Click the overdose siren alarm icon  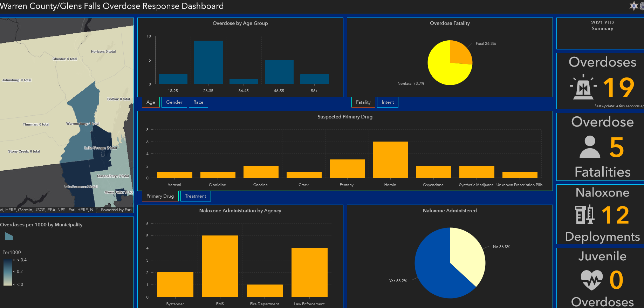[583, 87]
